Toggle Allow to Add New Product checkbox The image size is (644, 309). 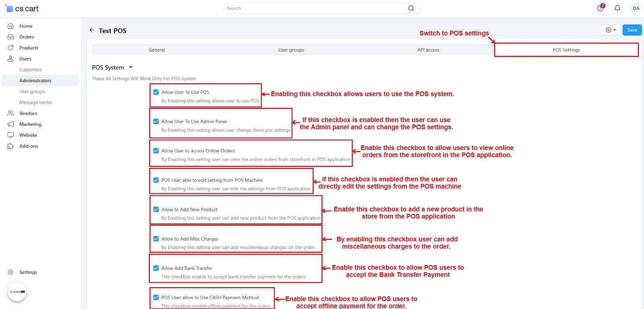click(x=156, y=209)
